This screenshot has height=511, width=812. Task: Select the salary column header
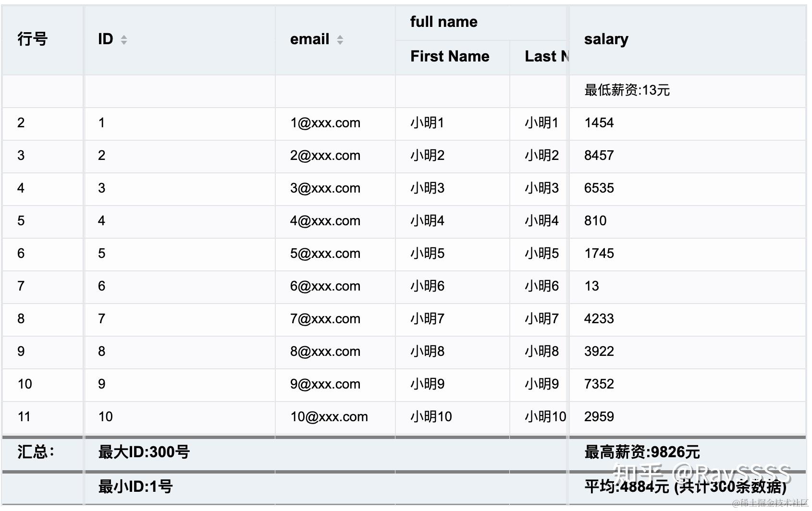coord(606,39)
